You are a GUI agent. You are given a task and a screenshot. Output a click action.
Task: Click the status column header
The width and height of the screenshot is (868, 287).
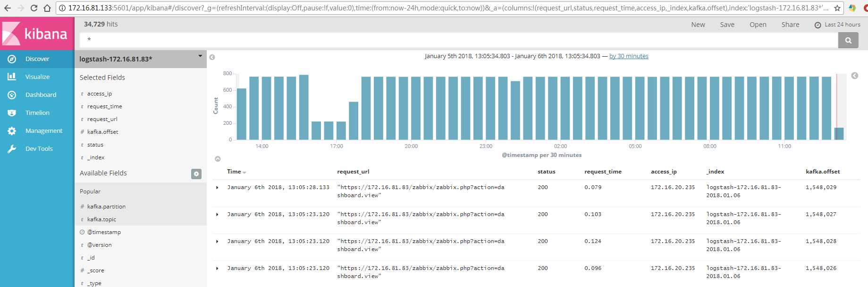tap(546, 172)
